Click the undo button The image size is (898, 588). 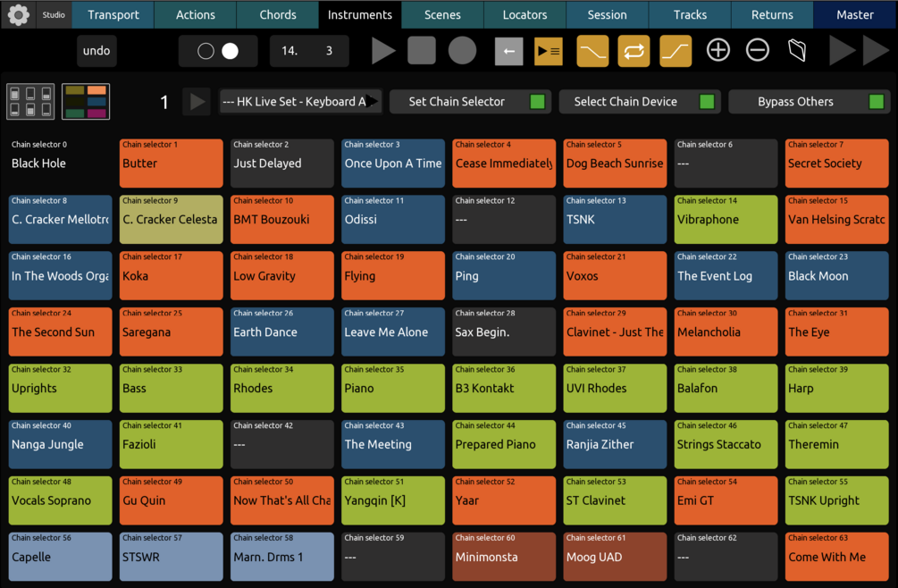click(97, 51)
